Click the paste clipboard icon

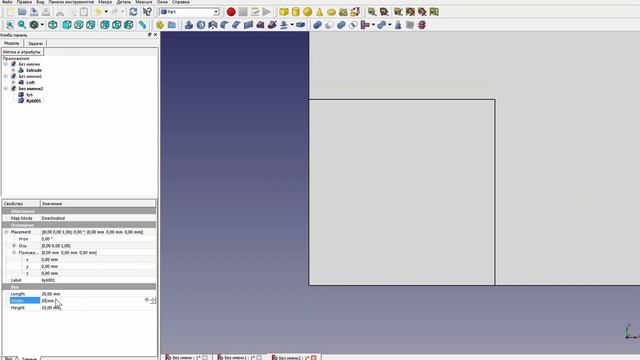point(84,12)
